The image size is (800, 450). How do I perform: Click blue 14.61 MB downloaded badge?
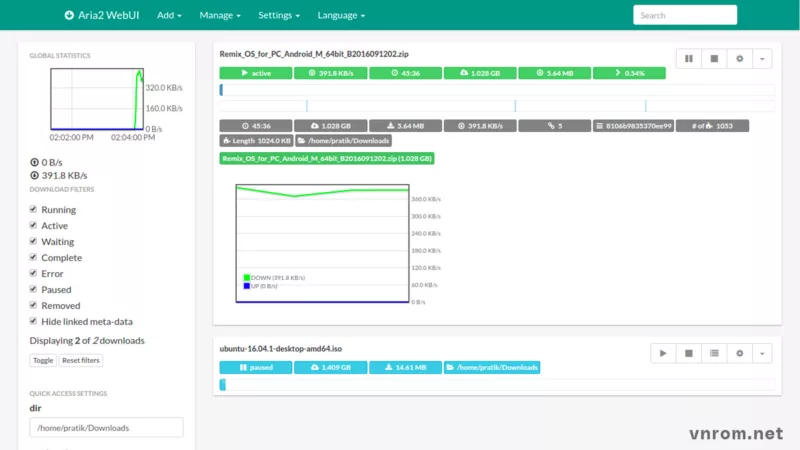tap(405, 367)
